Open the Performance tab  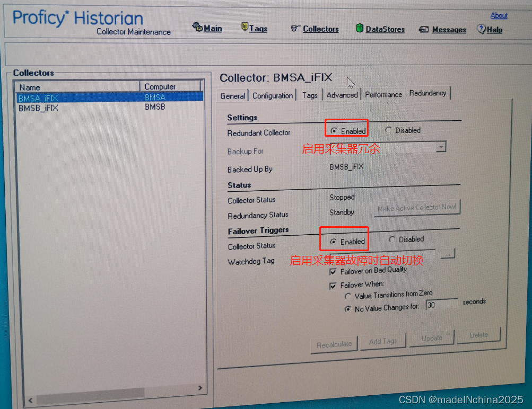click(x=383, y=94)
